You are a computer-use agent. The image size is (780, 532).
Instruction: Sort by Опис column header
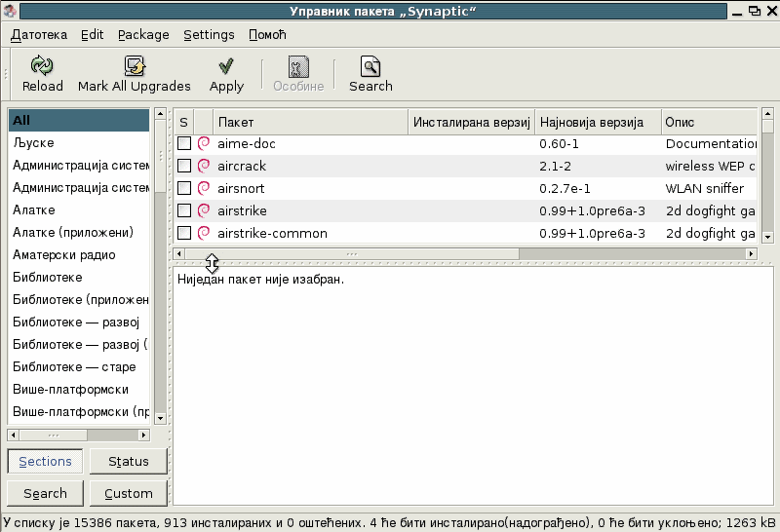709,123
